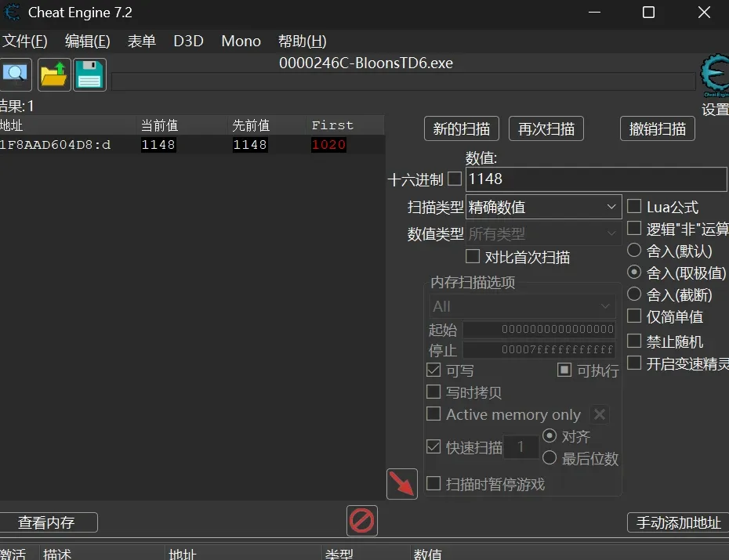Enable the 开启变速精灵 checkbox
The width and height of the screenshot is (729, 560).
[634, 363]
